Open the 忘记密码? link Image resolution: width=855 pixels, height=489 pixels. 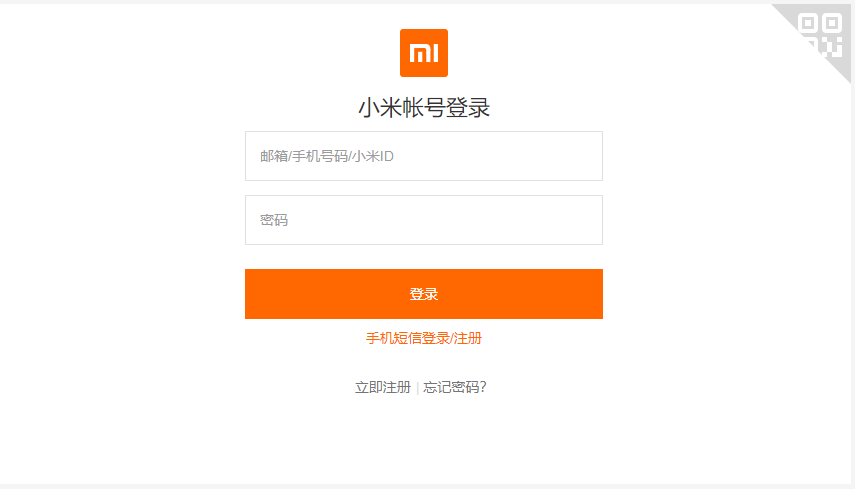tap(455, 387)
